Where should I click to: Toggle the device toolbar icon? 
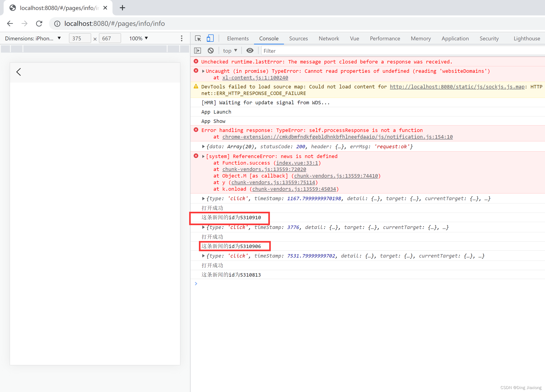click(210, 39)
